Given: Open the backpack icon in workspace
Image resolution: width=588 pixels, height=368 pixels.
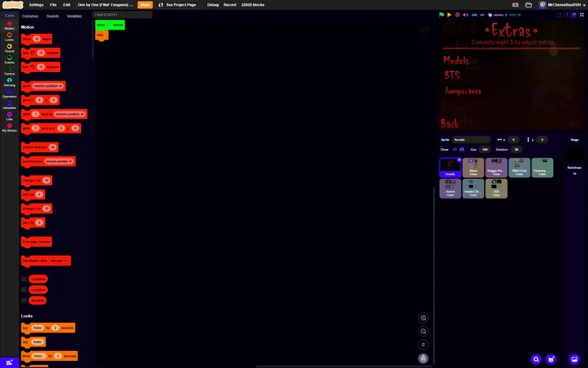Looking at the screenshot, I should tap(423, 359).
